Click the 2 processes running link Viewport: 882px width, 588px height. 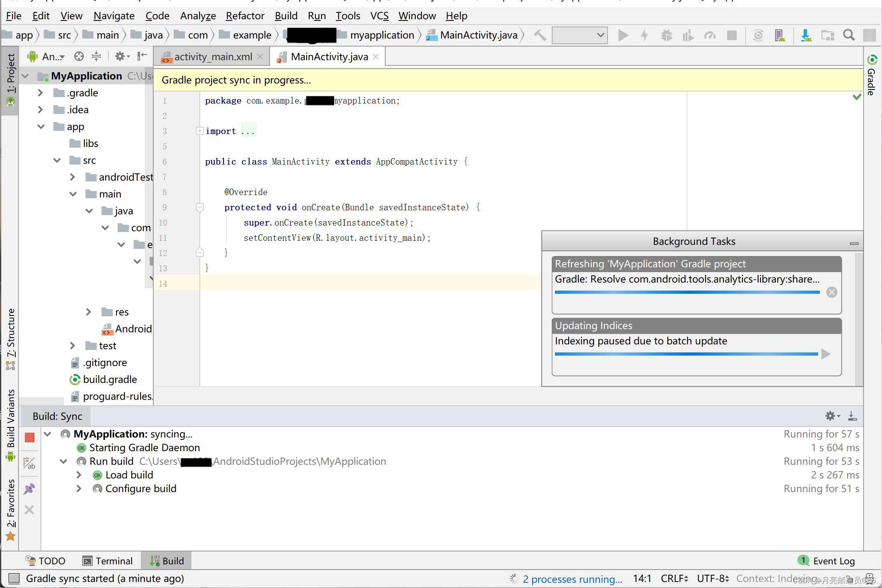[x=572, y=579]
